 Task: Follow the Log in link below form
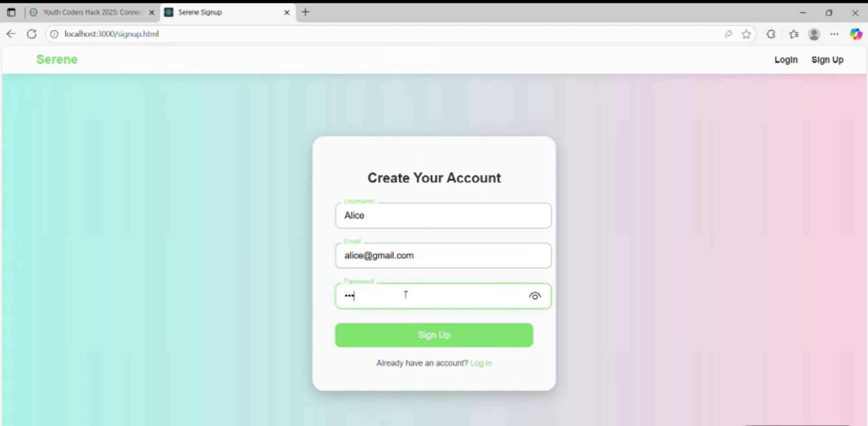coord(481,363)
